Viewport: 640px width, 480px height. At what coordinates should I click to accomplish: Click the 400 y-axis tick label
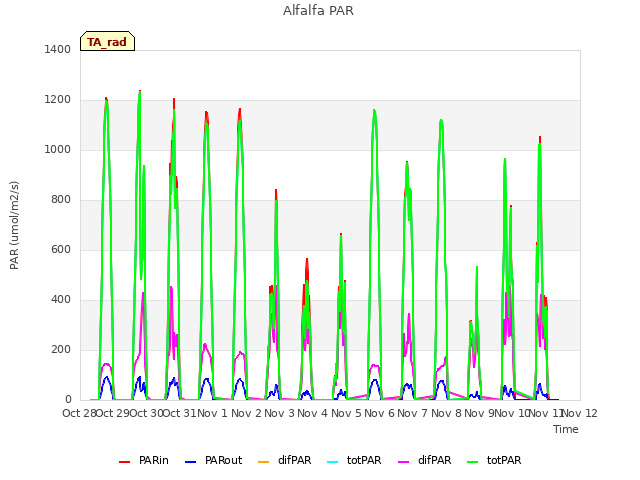61,300
